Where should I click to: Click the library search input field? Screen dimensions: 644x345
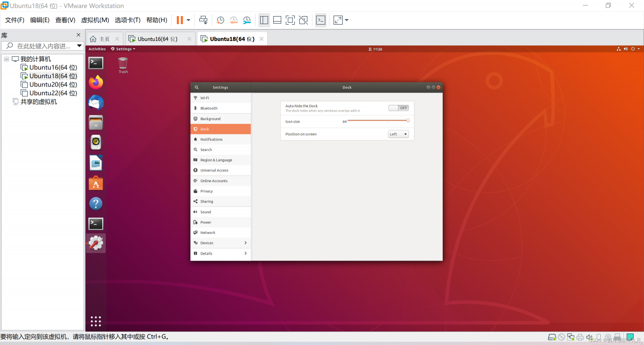[x=42, y=46]
